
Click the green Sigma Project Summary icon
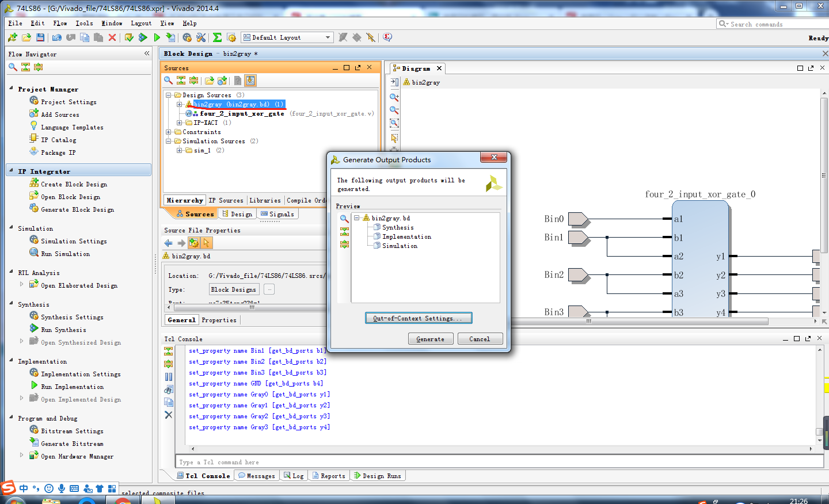pos(217,37)
